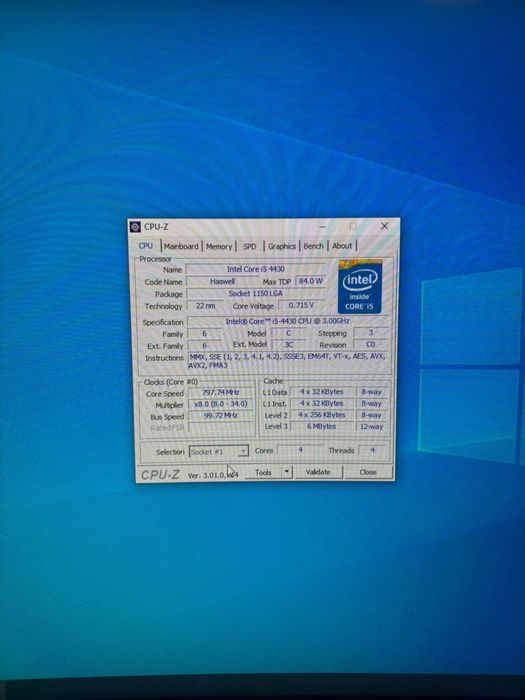Click the Multiplier value x8.0 (8.0 - 34.0)
Image resolution: width=525 pixels, height=700 pixels.
(x=221, y=404)
